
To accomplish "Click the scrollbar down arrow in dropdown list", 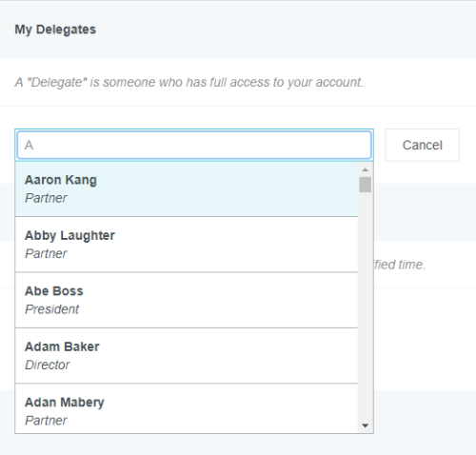I will pos(365,425).
